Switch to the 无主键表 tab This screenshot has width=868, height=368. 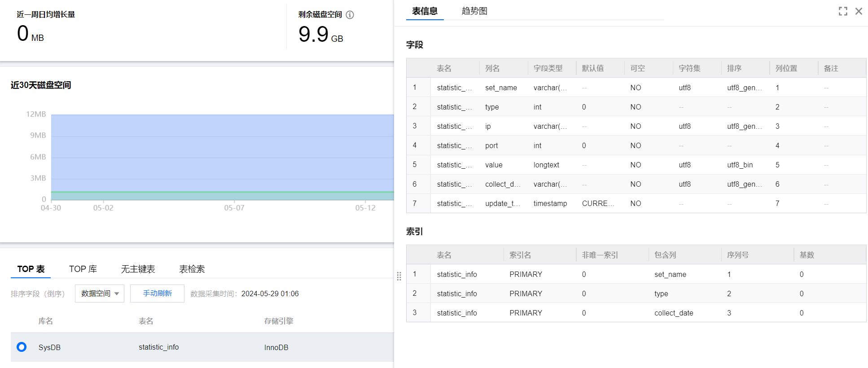138,269
